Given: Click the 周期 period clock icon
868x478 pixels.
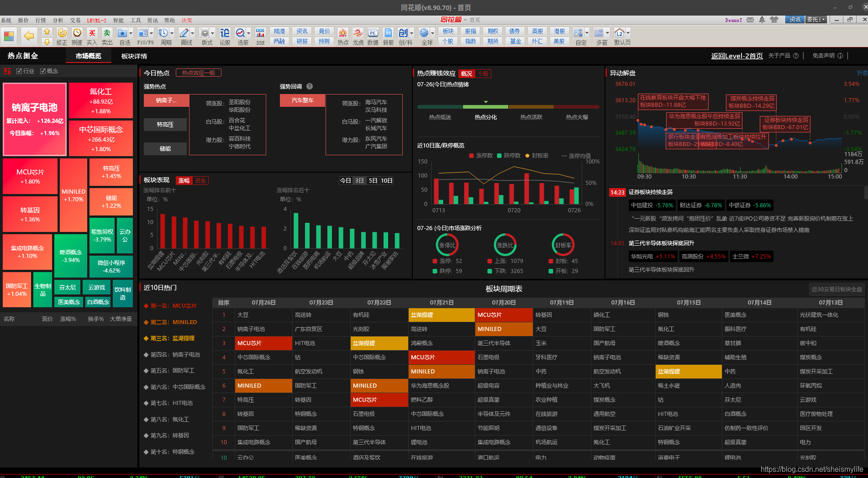Looking at the screenshot, I should [163, 32].
